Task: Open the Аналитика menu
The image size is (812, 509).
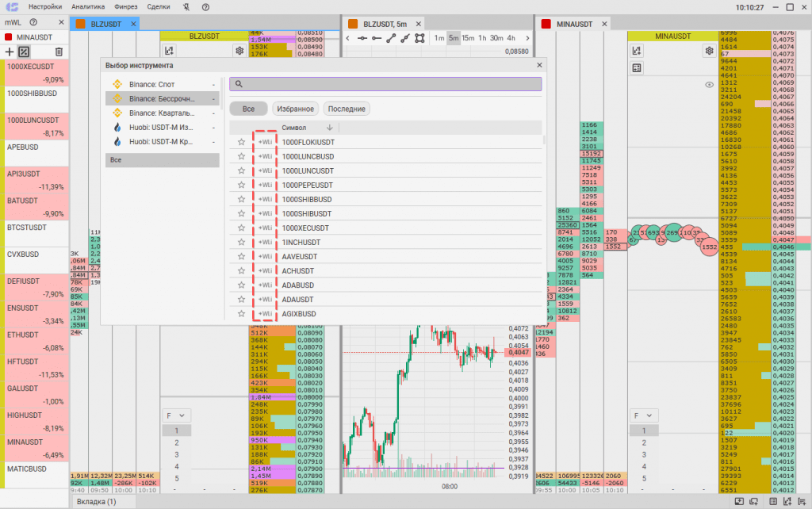Action: pos(88,6)
